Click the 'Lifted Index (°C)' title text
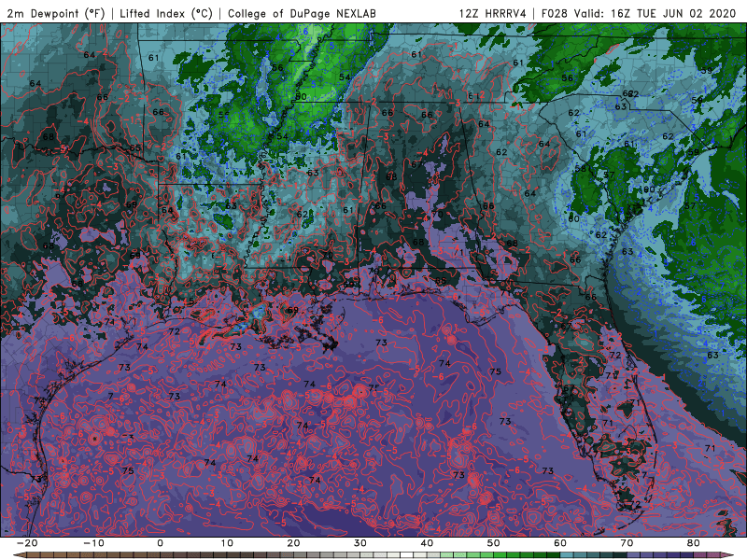 166,13
